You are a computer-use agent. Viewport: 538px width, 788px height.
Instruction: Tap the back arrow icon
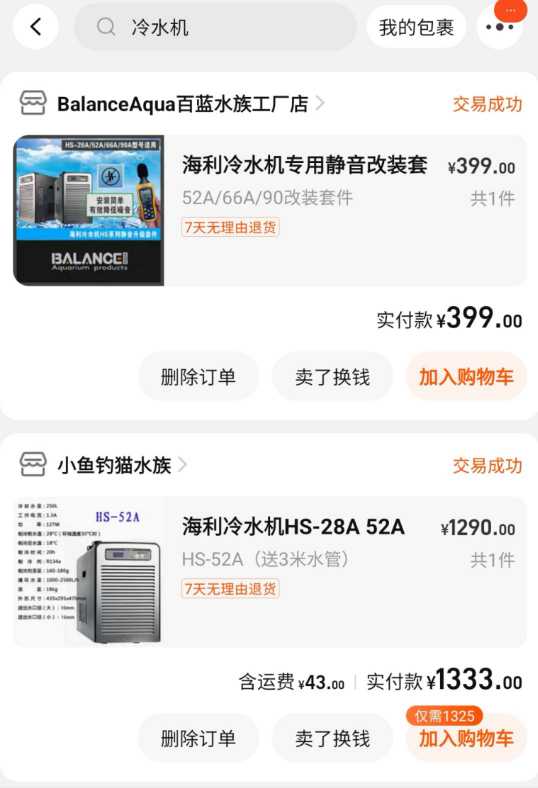click(x=35, y=27)
